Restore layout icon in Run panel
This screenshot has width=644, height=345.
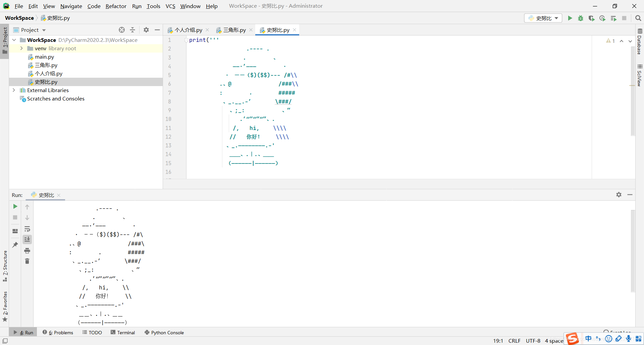point(15,231)
